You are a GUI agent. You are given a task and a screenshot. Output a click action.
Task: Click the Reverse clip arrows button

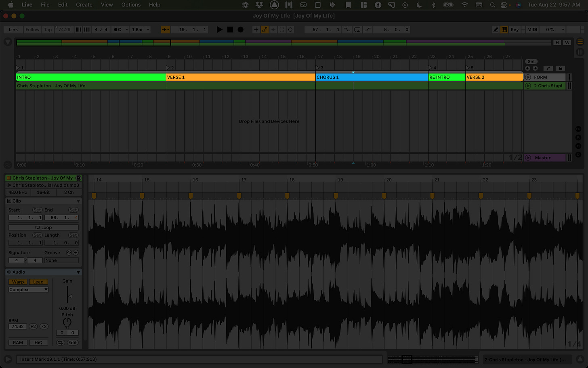pos(60,343)
